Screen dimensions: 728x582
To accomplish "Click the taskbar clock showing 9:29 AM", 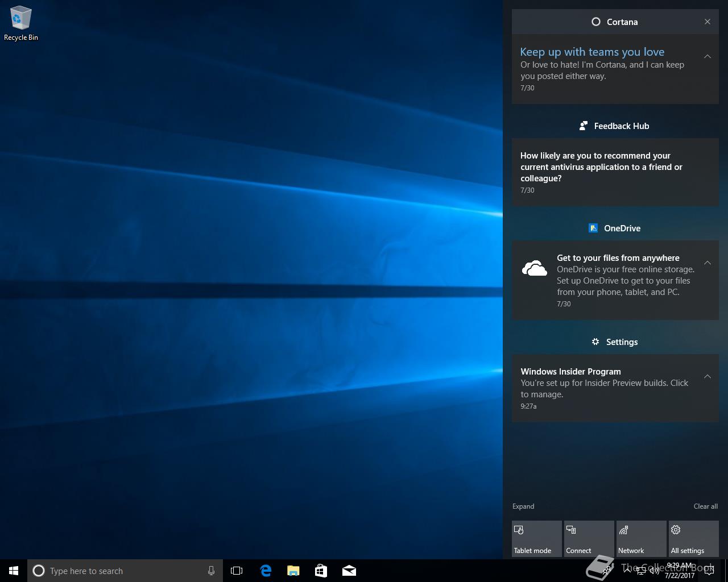I will (680, 571).
